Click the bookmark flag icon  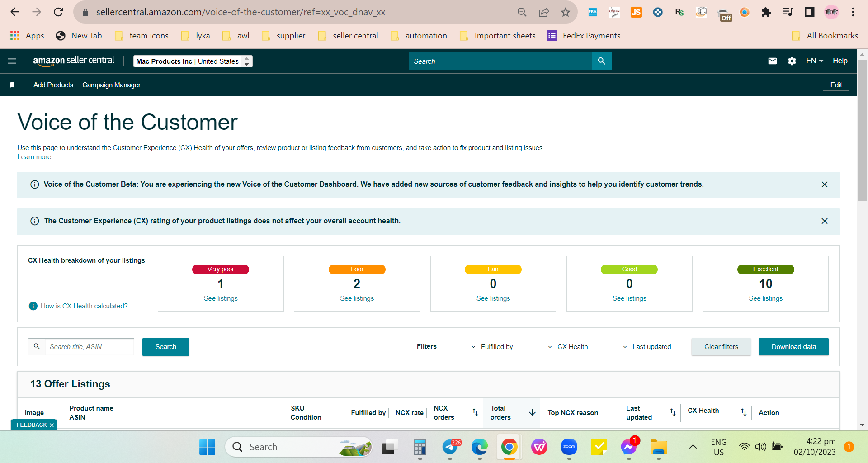(12, 85)
